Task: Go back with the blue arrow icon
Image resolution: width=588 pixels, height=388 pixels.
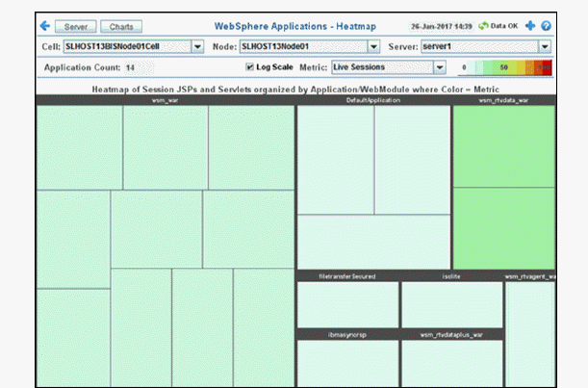Action: click(x=45, y=26)
